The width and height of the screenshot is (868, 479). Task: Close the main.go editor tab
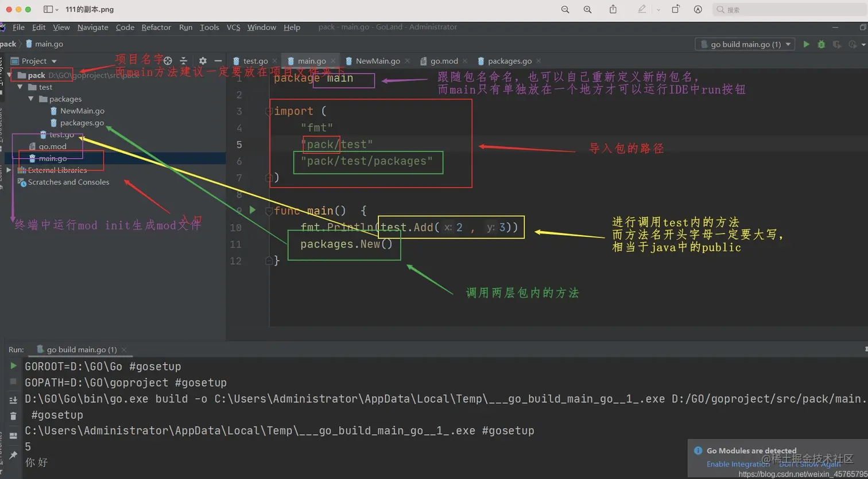point(333,61)
